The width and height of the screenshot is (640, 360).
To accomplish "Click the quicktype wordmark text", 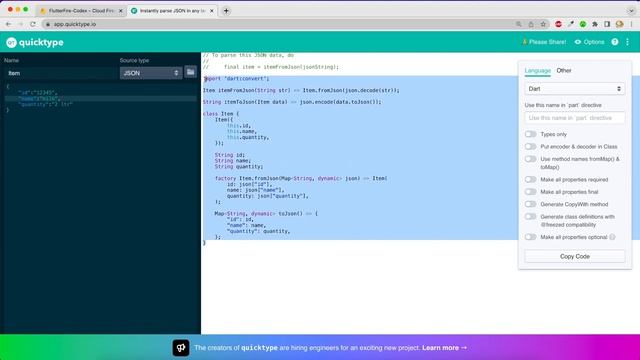I will pos(41,42).
